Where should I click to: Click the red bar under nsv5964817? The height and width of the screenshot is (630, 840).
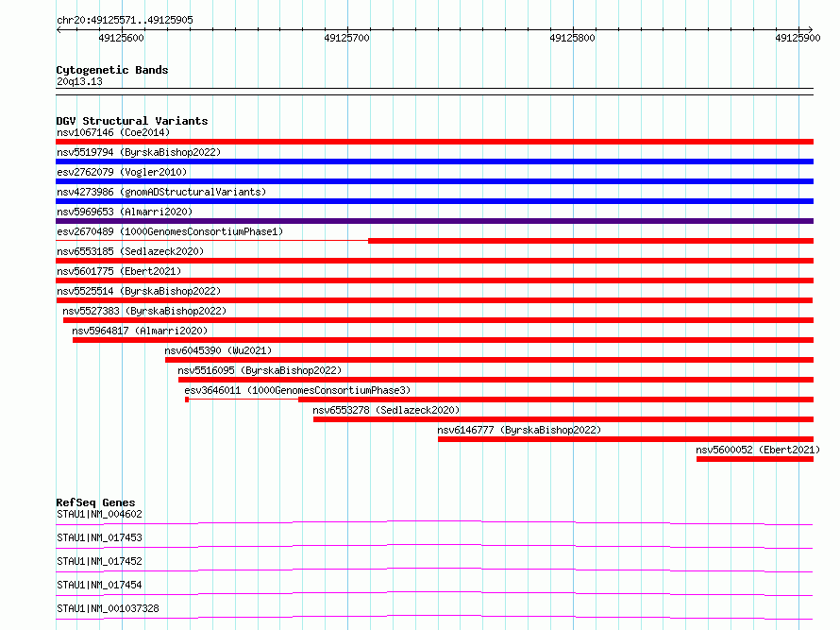443,340
